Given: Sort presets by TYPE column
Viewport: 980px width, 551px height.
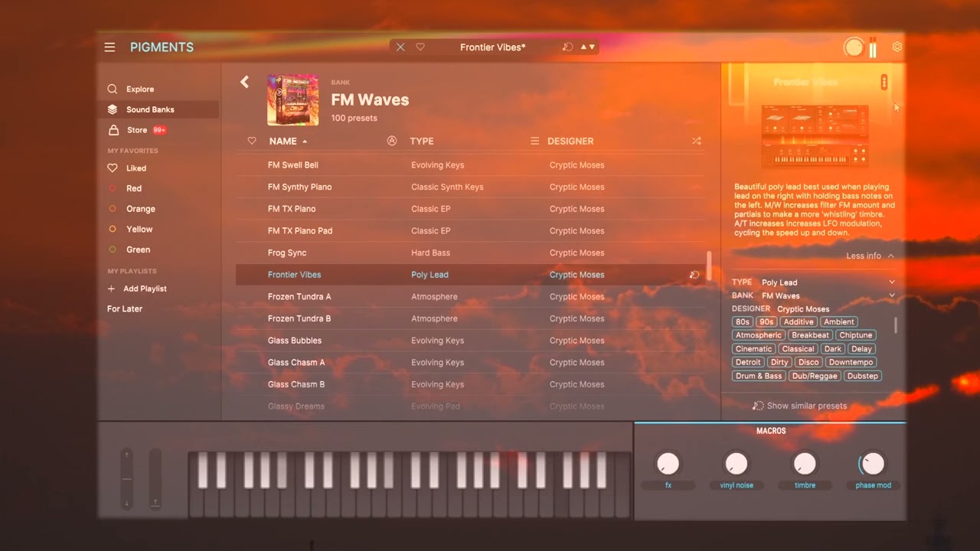Looking at the screenshot, I should [422, 141].
